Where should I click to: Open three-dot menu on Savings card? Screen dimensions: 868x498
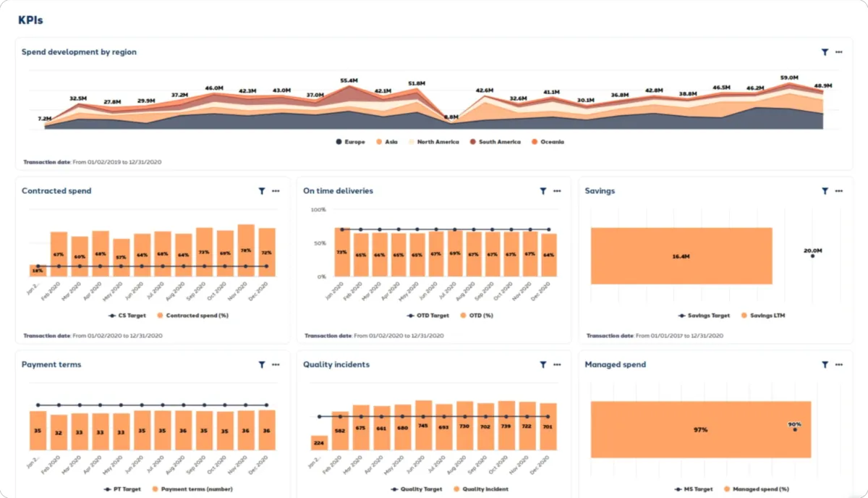839,191
